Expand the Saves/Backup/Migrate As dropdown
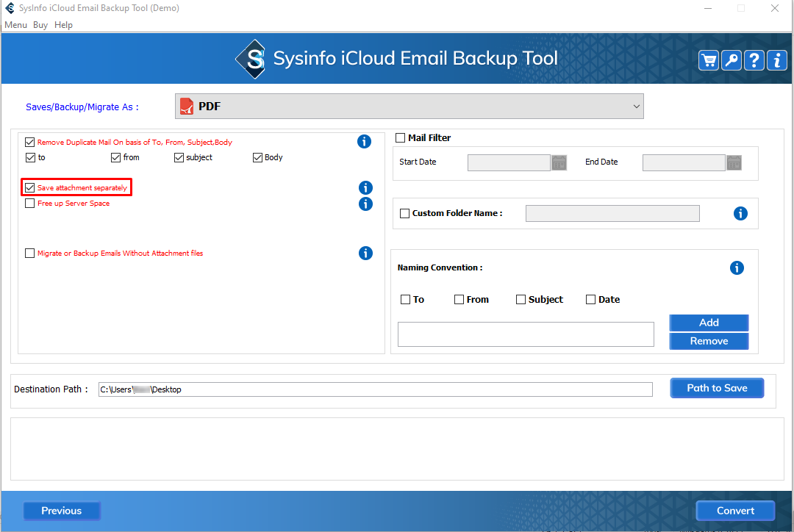 click(409, 107)
